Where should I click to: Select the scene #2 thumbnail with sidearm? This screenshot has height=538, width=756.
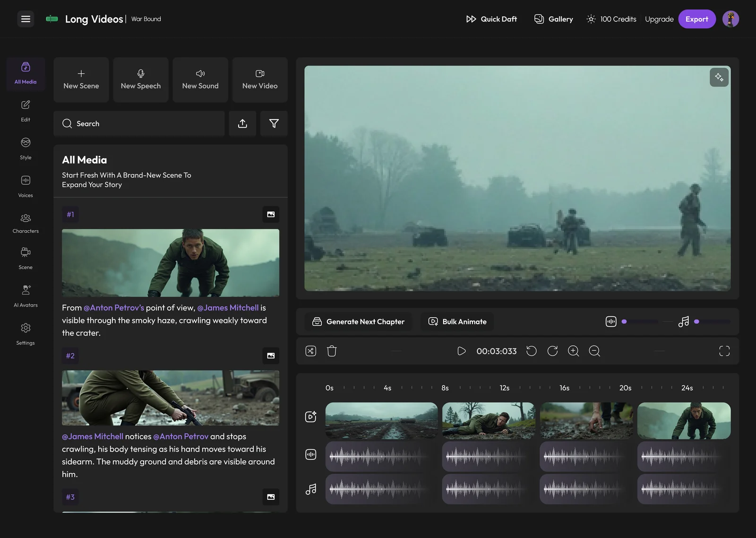171,398
